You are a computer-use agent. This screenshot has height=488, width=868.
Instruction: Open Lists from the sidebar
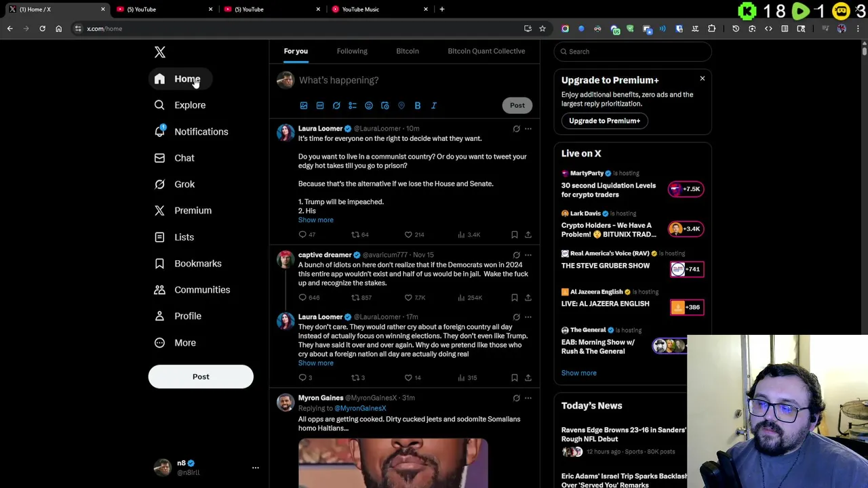tap(174, 237)
